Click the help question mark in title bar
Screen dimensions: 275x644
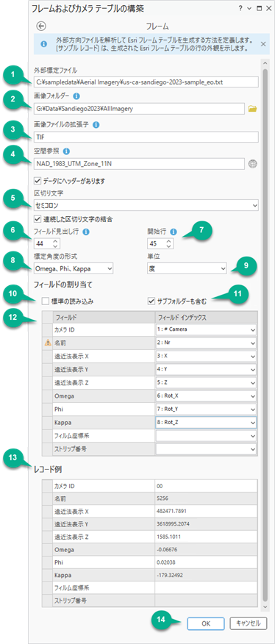pos(241,8)
